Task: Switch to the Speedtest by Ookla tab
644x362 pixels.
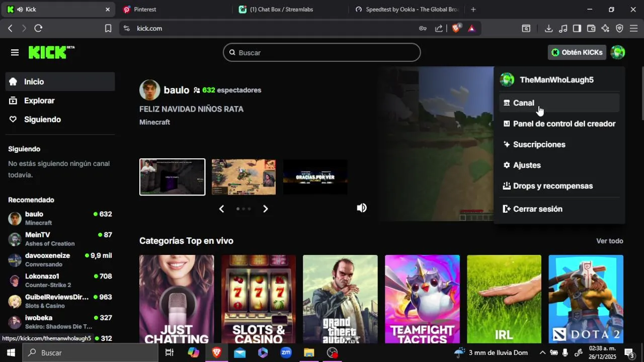Action: (x=406, y=10)
